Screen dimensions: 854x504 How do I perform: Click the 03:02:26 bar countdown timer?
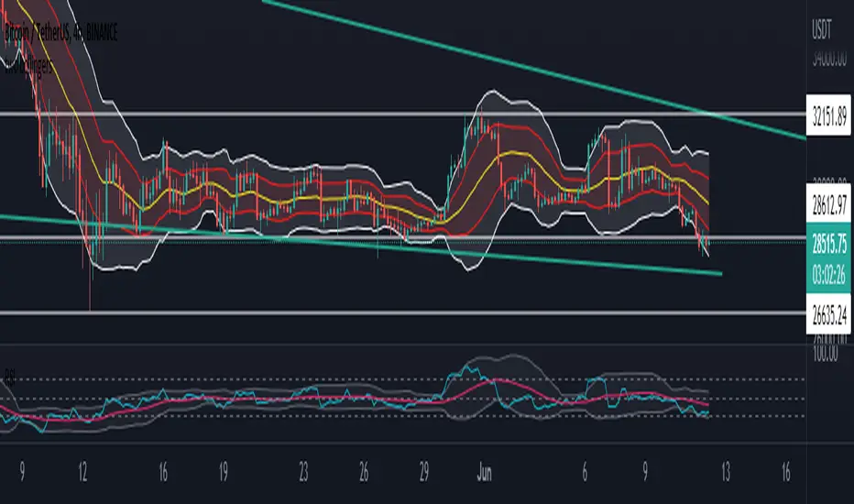(x=829, y=276)
